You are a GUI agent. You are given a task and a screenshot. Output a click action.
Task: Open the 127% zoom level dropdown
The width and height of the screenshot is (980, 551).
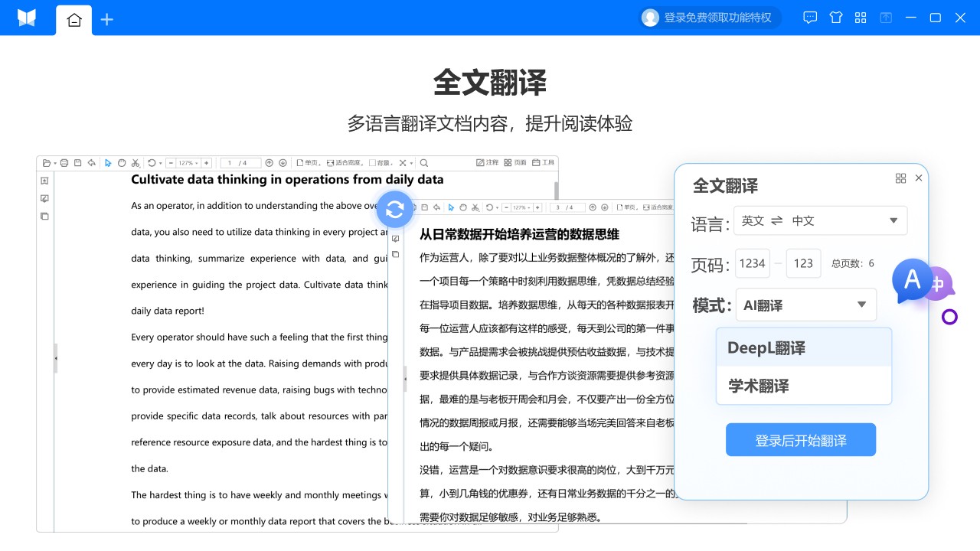pyautogui.click(x=188, y=163)
